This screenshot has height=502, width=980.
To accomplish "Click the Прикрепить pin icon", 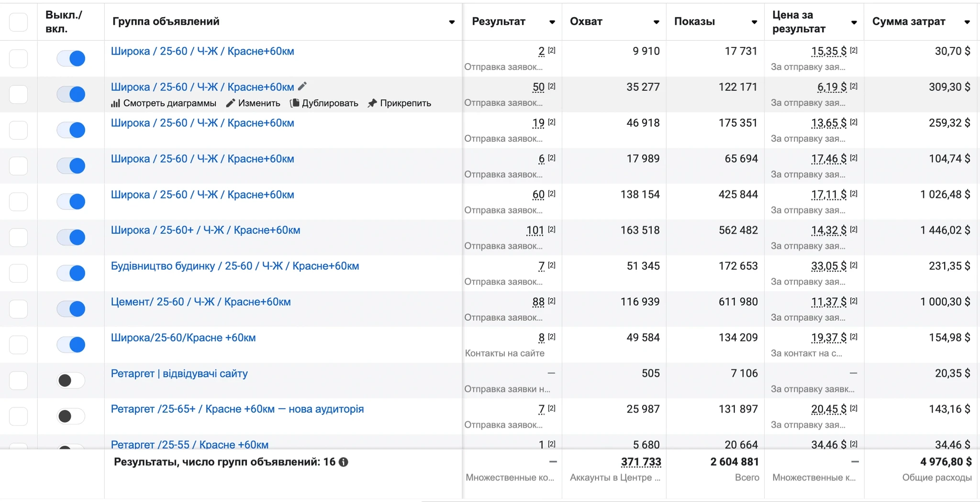I will pyautogui.click(x=372, y=103).
